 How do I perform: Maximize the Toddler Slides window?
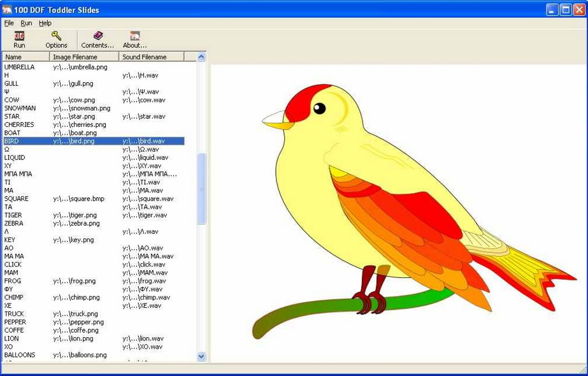[x=566, y=10]
